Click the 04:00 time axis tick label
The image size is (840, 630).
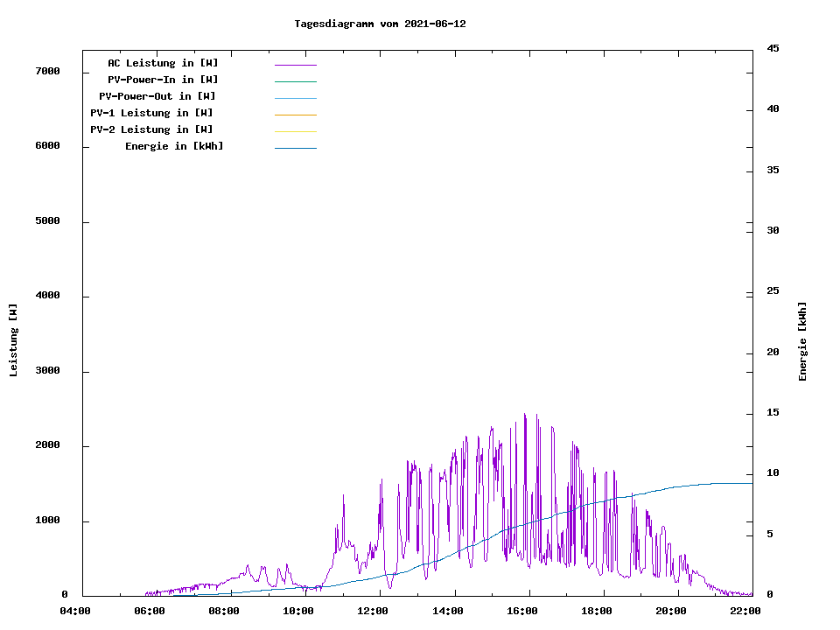(75, 611)
